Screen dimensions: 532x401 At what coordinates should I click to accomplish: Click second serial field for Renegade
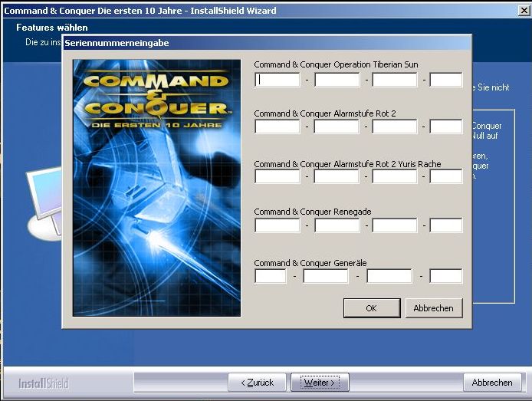coord(337,225)
